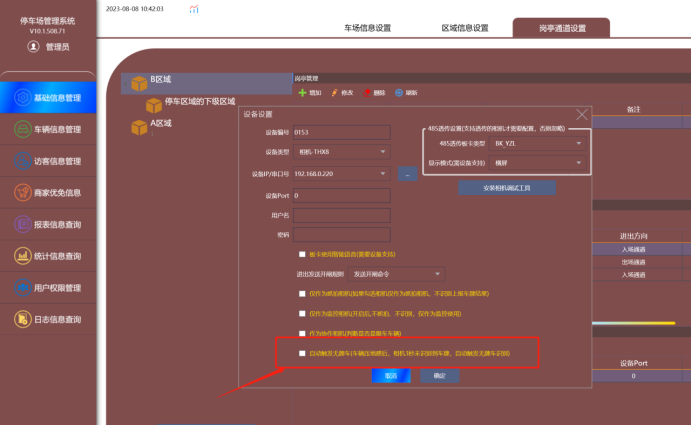Open 访客信息管理 in the sidebar
The image size is (692, 426).
pos(48,161)
